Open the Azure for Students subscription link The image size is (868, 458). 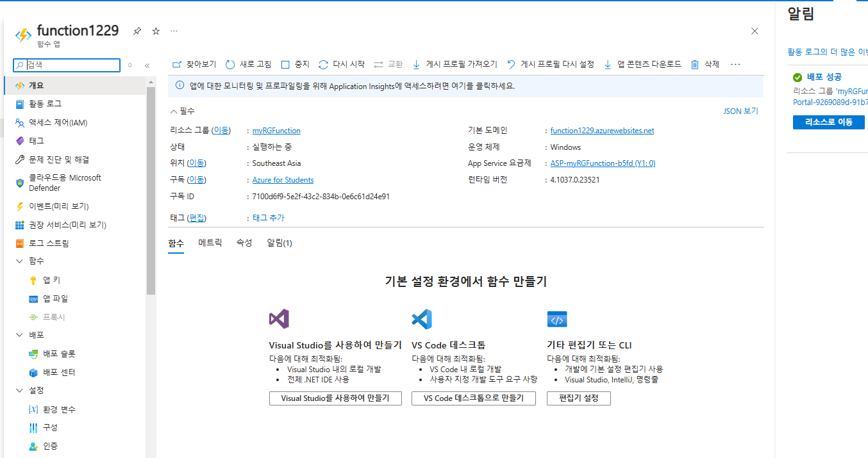coord(283,180)
